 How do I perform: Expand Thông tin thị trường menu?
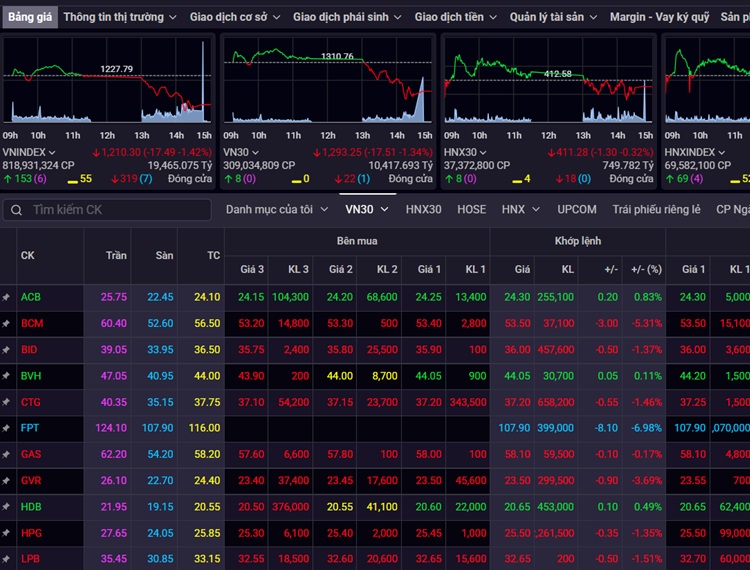(x=120, y=17)
